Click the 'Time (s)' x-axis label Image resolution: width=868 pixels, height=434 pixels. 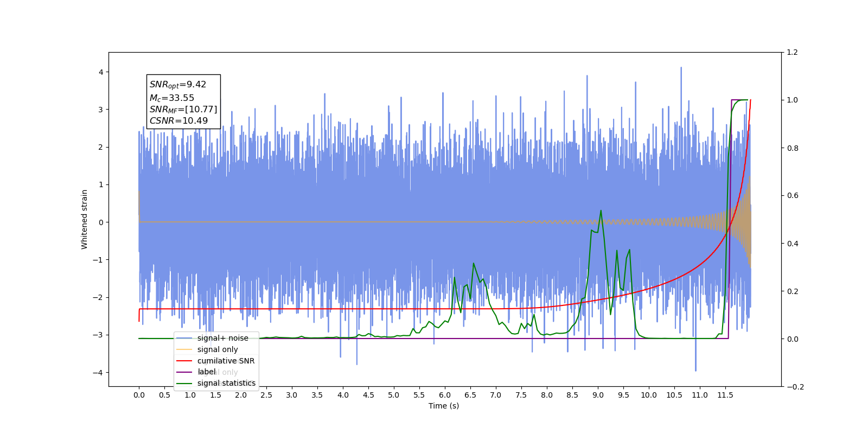point(444,406)
